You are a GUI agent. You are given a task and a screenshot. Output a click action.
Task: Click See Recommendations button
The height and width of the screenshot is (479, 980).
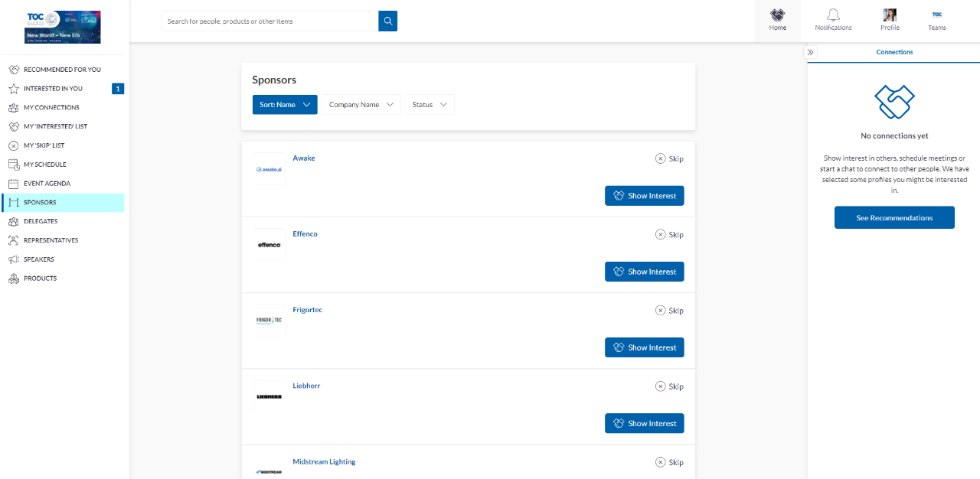[x=894, y=217]
